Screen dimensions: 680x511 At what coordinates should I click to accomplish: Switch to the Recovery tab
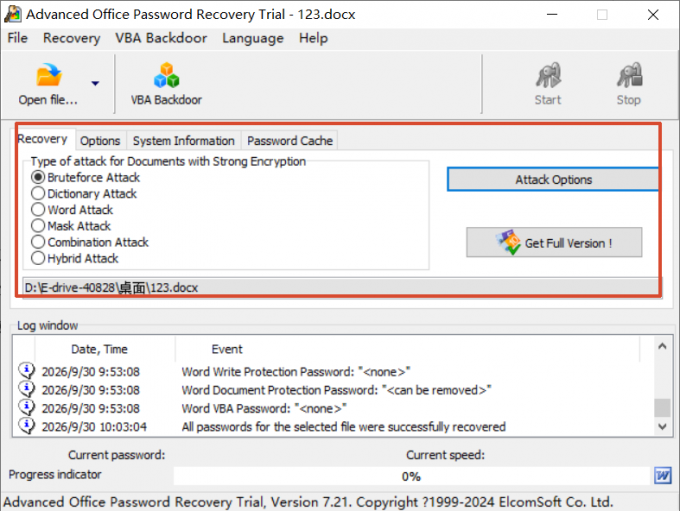[42, 139]
